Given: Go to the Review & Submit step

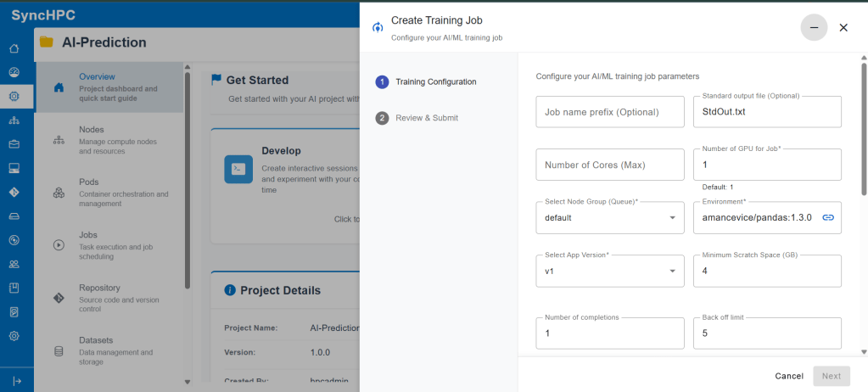Looking at the screenshot, I should click(x=426, y=118).
